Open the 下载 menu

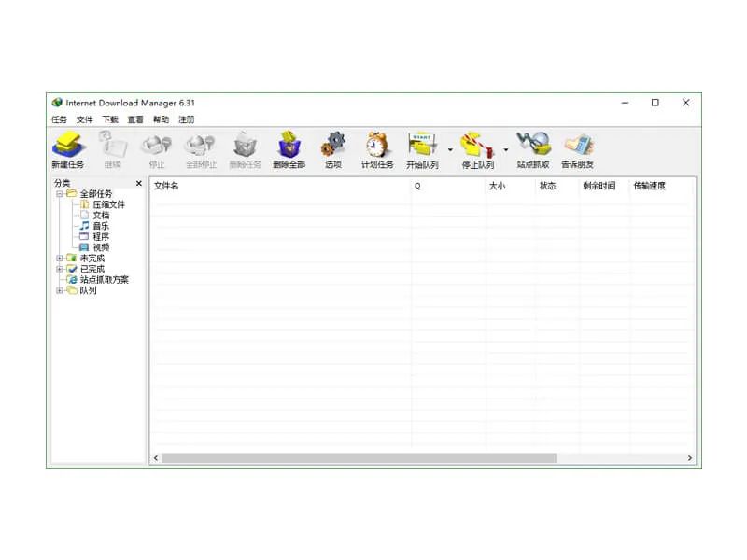pos(110,119)
